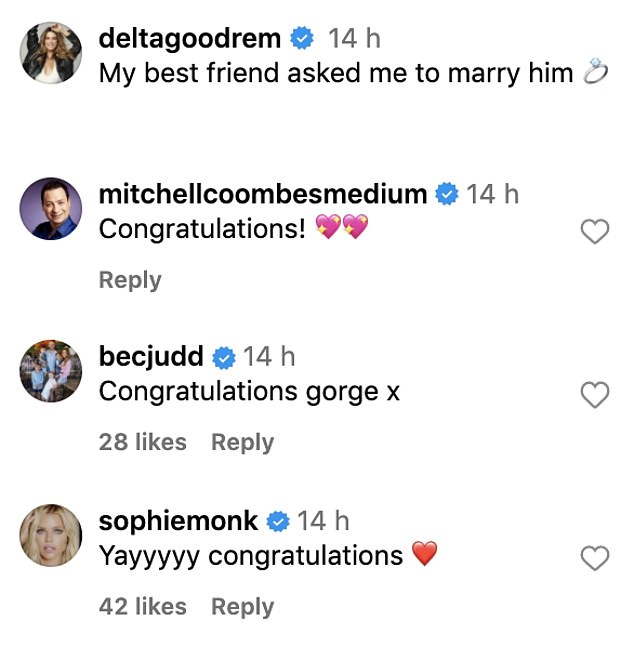This screenshot has height=660, width=634.
Task: View the 42 likes on sophiemonk's comment
Action: 143,607
